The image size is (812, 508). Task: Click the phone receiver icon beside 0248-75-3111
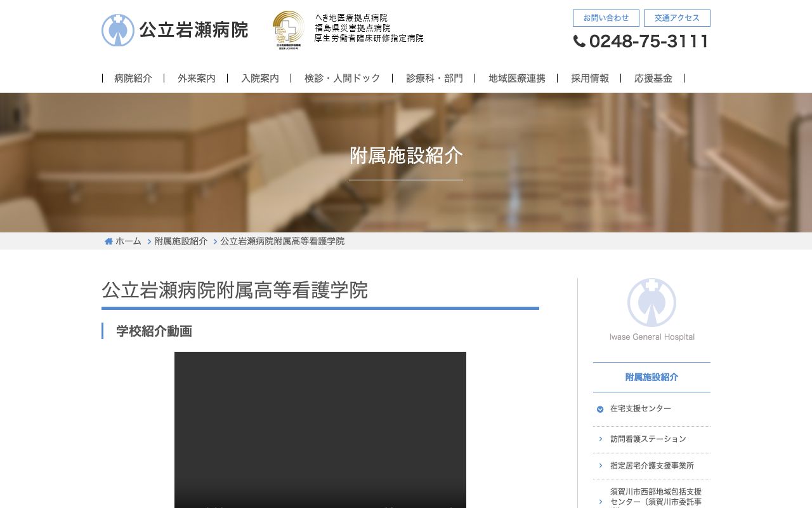(579, 41)
